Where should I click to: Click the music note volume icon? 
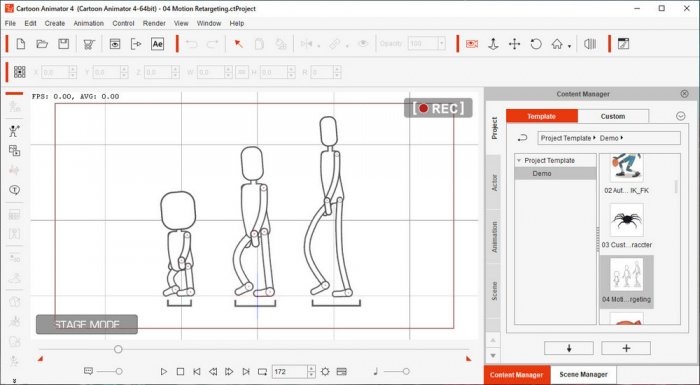(375, 371)
